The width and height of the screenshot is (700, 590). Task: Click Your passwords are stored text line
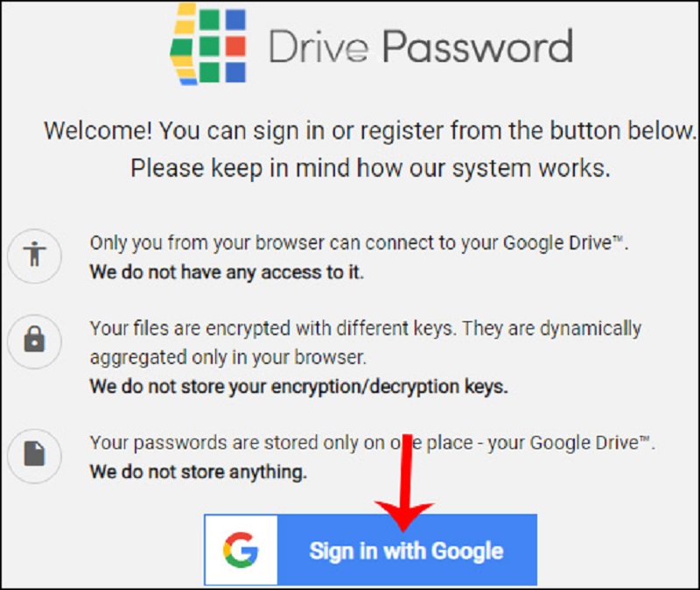point(373,444)
